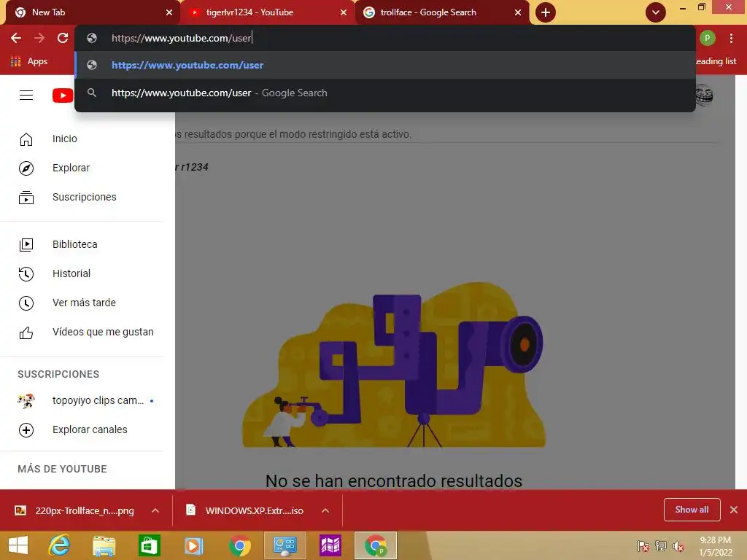747x560 pixels.
Task: Open the trollface account avatar
Action: coord(705,95)
